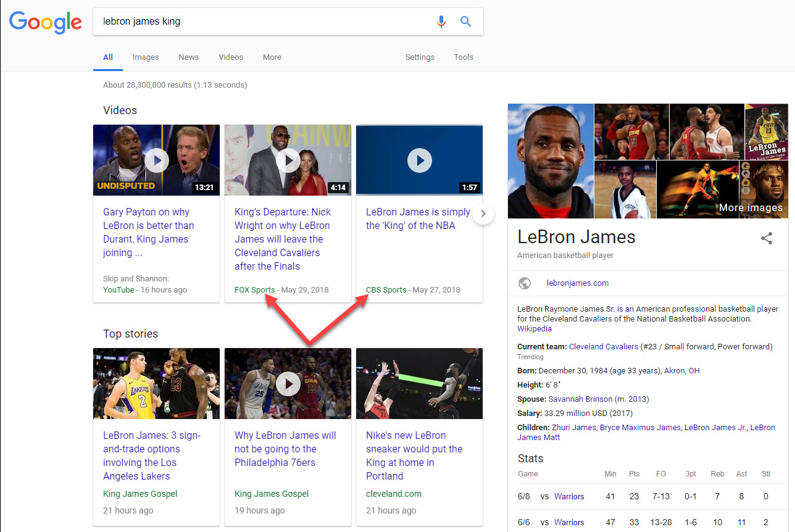795x532 pixels.
Task: Show next videos with carousel arrow
Action: click(483, 214)
